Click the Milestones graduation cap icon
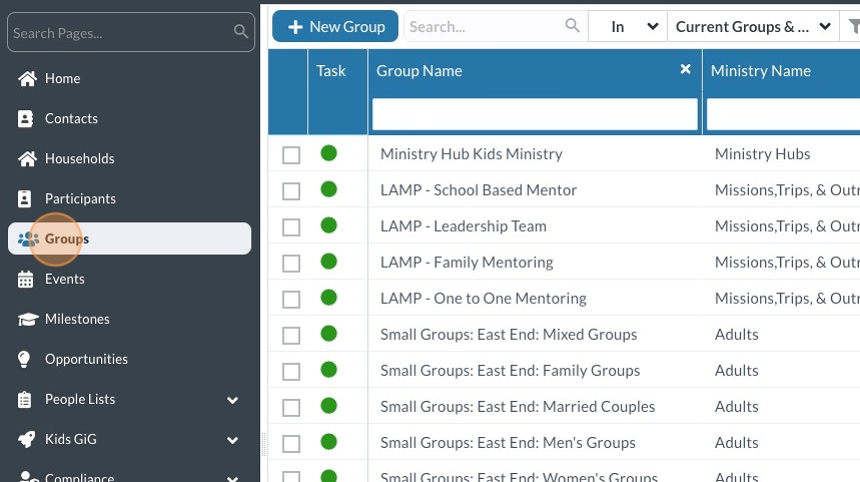The width and height of the screenshot is (860, 482). click(x=27, y=319)
